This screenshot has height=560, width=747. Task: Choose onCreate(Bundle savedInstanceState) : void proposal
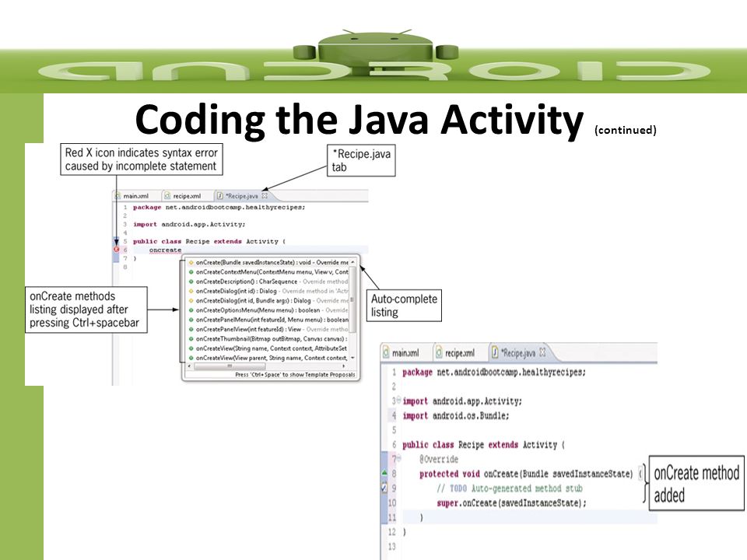coord(268,262)
